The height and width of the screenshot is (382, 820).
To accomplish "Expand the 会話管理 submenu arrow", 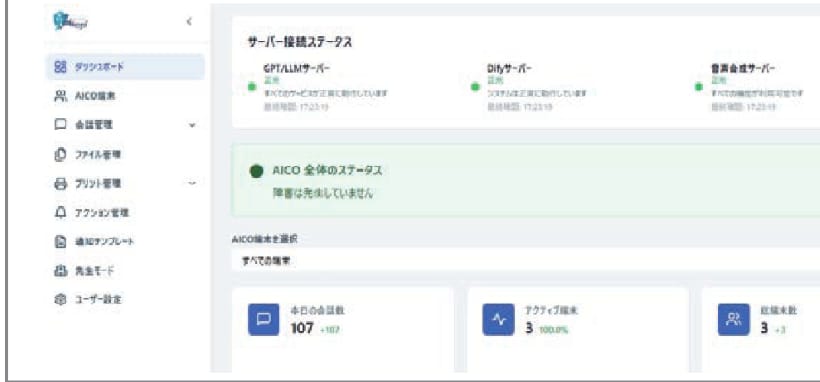I will pyautogui.click(x=192, y=126).
